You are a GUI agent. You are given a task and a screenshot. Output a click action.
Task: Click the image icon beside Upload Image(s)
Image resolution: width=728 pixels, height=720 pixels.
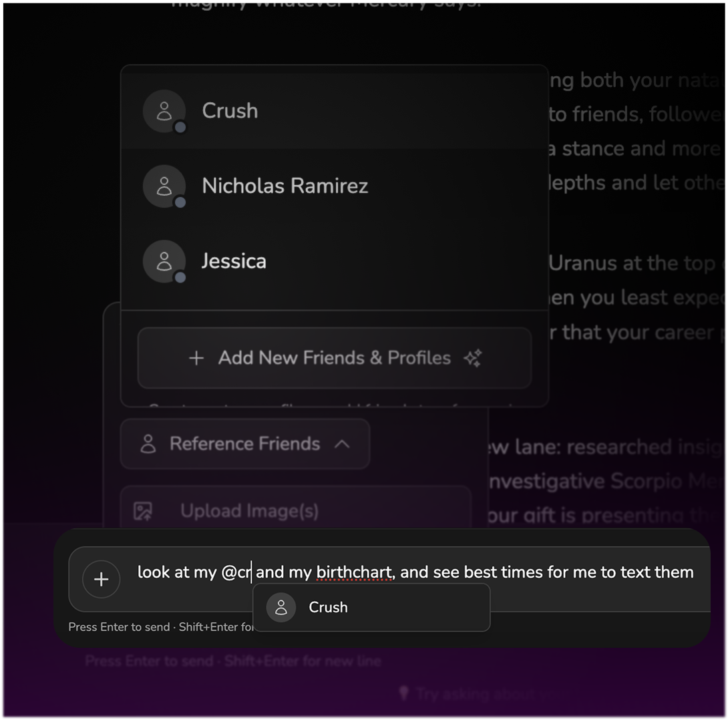tap(143, 512)
